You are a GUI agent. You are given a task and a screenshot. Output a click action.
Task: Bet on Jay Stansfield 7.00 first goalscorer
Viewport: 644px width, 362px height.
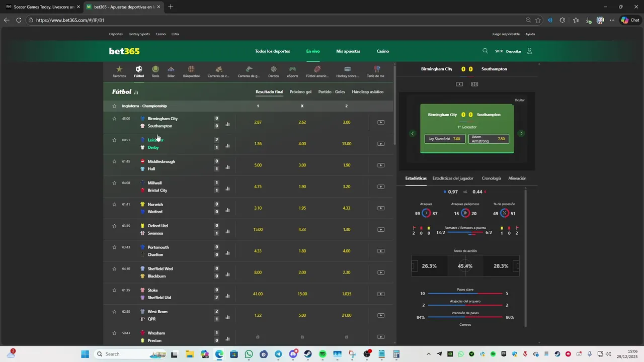click(x=445, y=139)
